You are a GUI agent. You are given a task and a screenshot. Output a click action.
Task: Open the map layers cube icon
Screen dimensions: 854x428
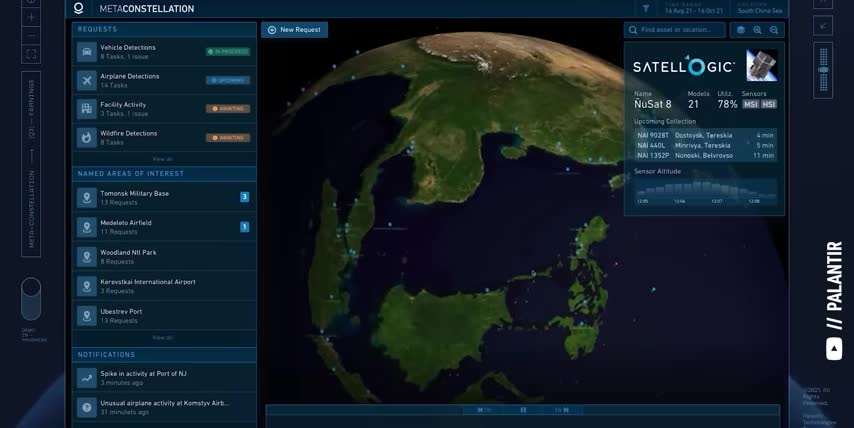tap(740, 30)
